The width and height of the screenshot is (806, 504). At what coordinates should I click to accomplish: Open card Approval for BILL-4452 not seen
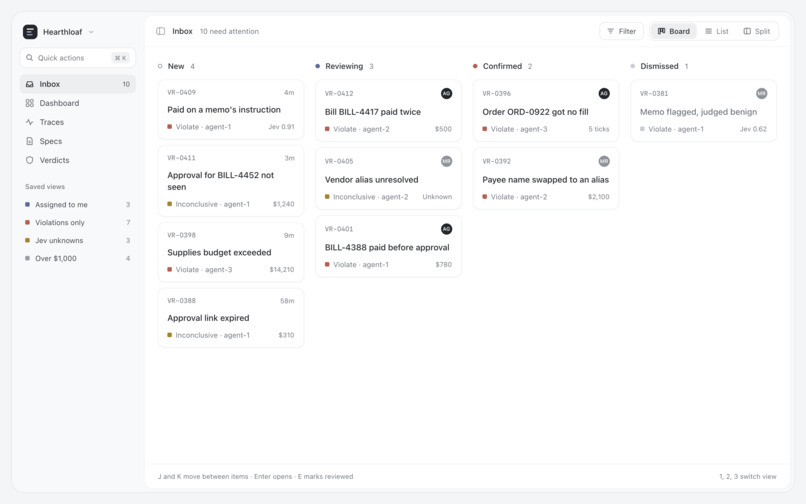pos(231,181)
